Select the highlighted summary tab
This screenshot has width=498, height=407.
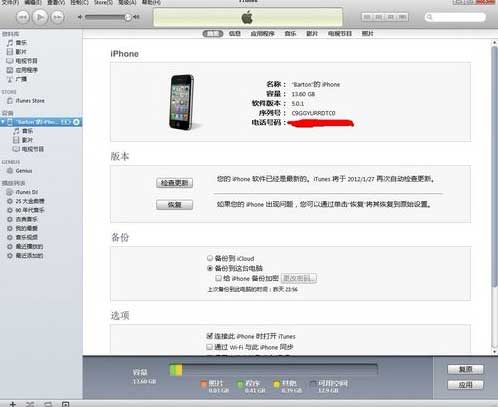point(213,33)
